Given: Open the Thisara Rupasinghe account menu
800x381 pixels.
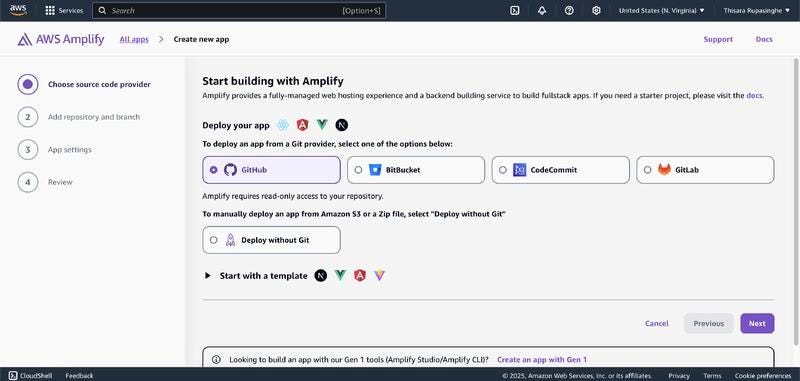Looking at the screenshot, I should point(757,10).
